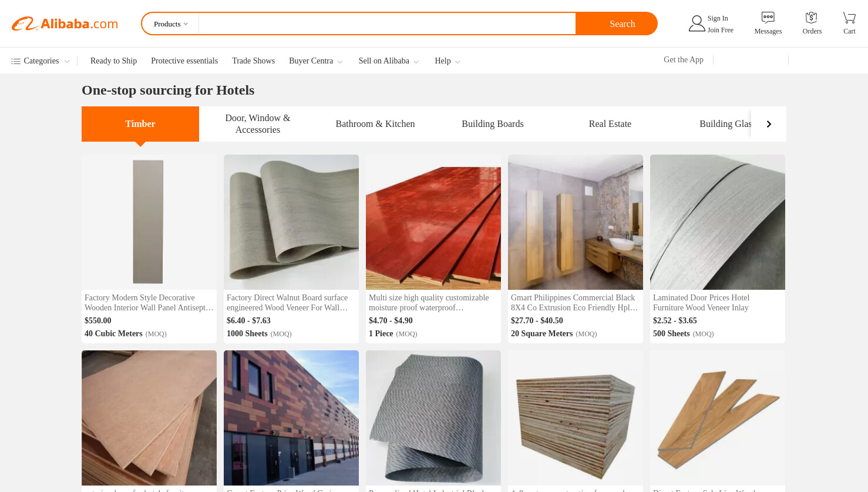Image resolution: width=868 pixels, height=492 pixels.
Task: Go to Ready to Ship
Action: point(113,61)
